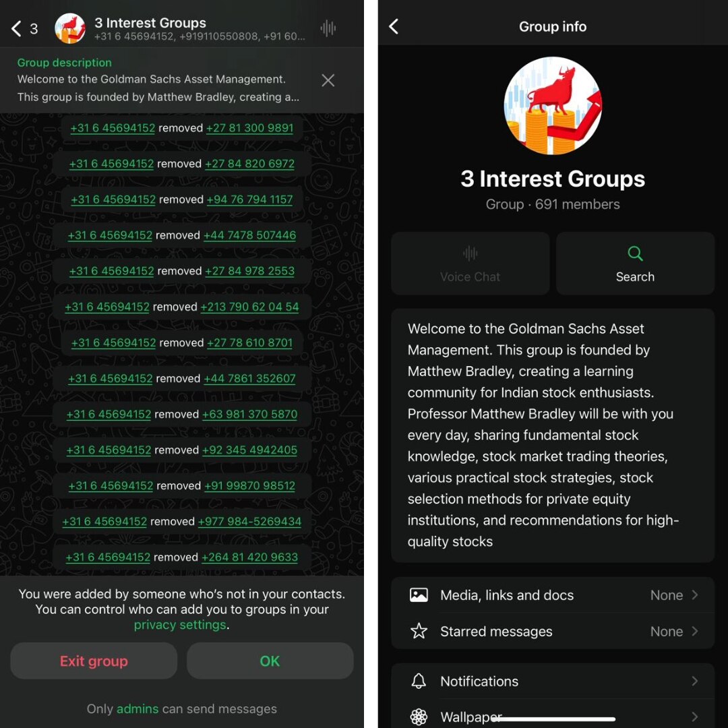Expand Media, links and docs chevron
Viewport: 728px width, 728px height.
pos(694,595)
